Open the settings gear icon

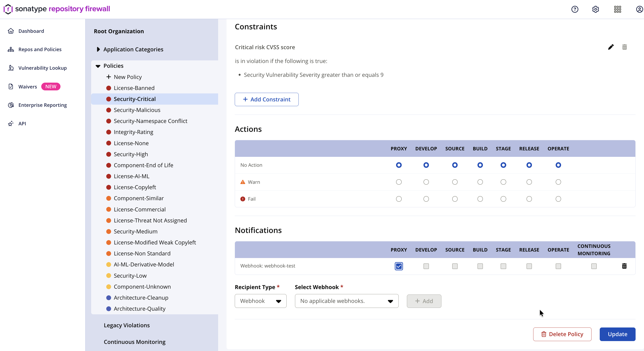pyautogui.click(x=595, y=9)
